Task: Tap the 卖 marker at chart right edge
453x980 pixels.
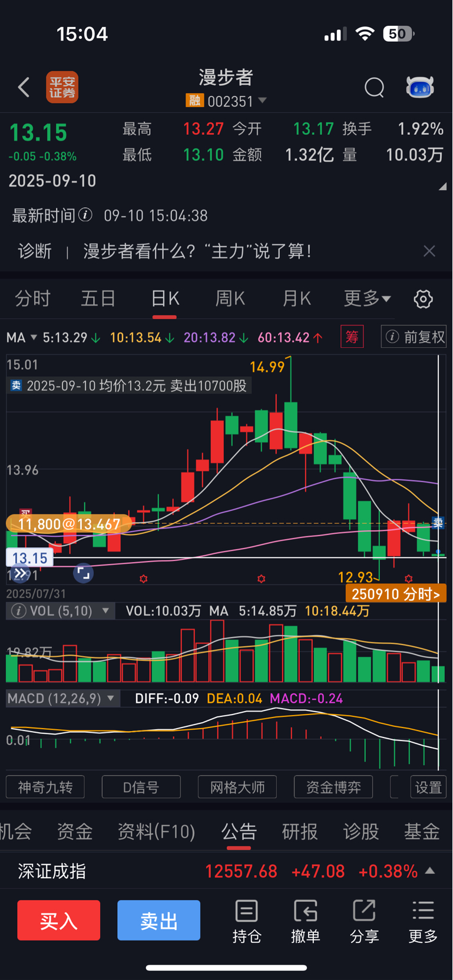Action: click(x=438, y=523)
